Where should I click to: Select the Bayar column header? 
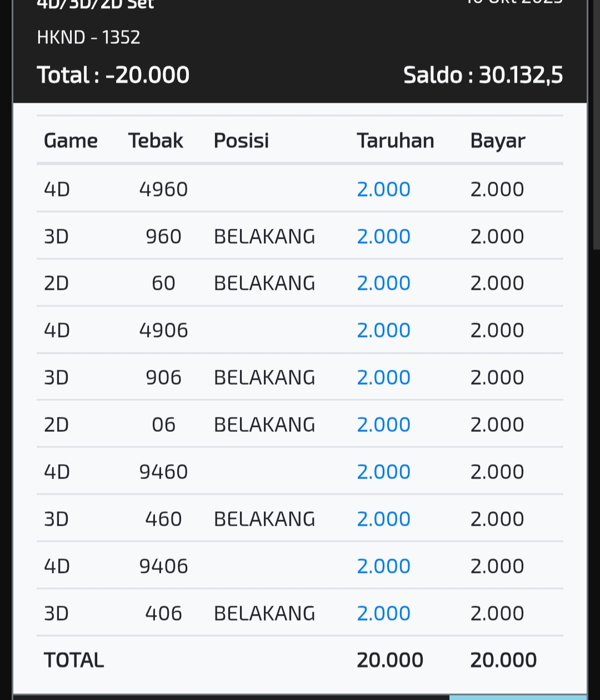tap(497, 141)
